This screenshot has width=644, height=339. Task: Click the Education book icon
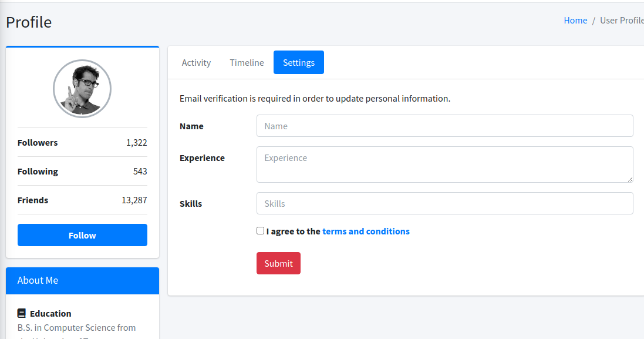[x=22, y=314]
